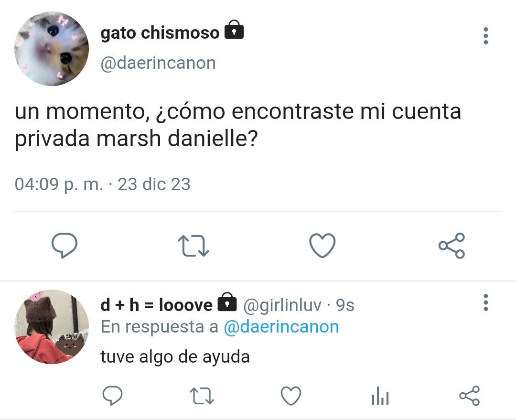Retweet the main gato chismoso tweet
Viewport: 516px width, 420px height.
point(193,246)
